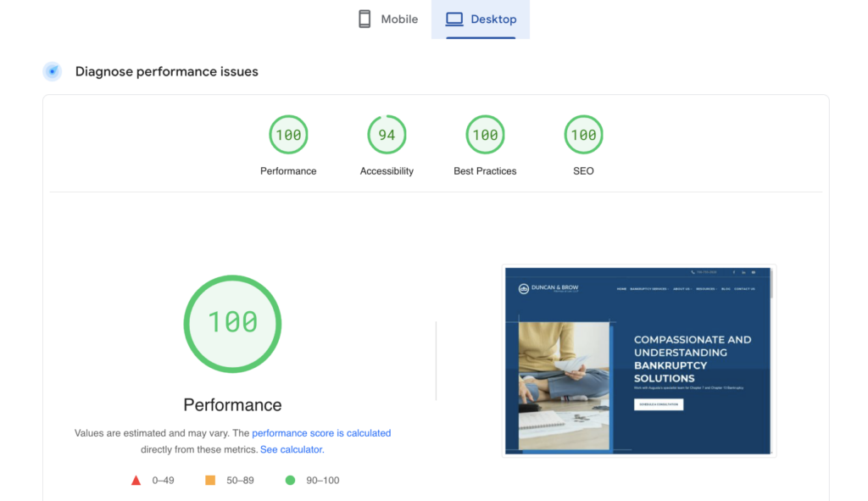Click the large Performance 100 gauge ring
The height and width of the screenshot is (501, 868).
coord(232,324)
